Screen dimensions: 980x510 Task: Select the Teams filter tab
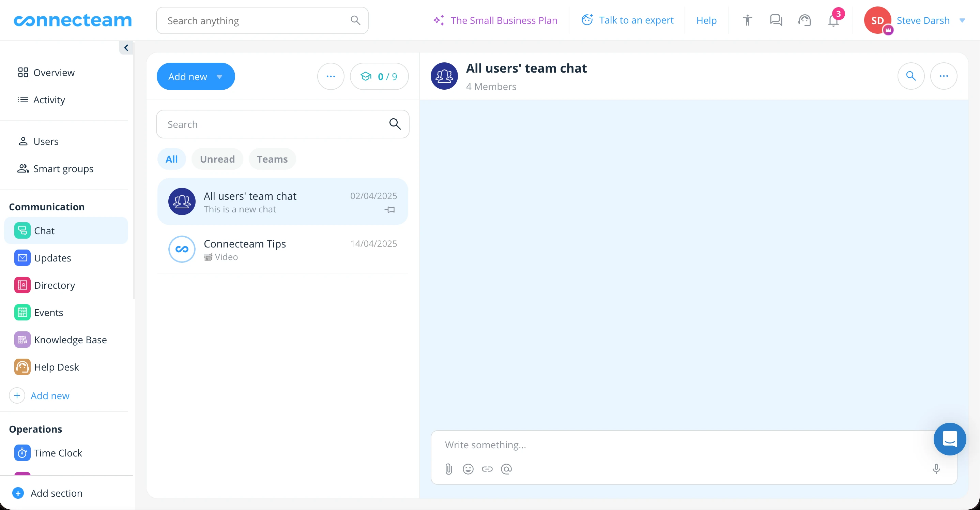coord(272,159)
